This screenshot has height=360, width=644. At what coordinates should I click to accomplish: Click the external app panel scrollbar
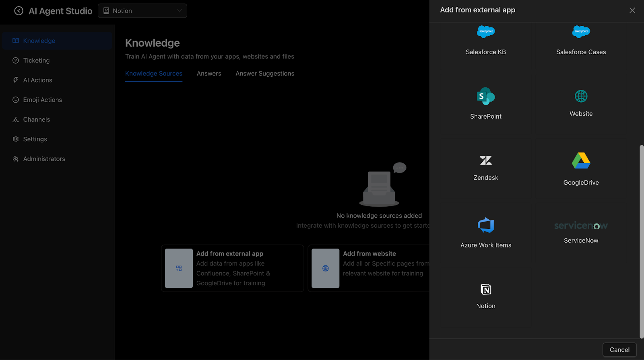coord(642,241)
